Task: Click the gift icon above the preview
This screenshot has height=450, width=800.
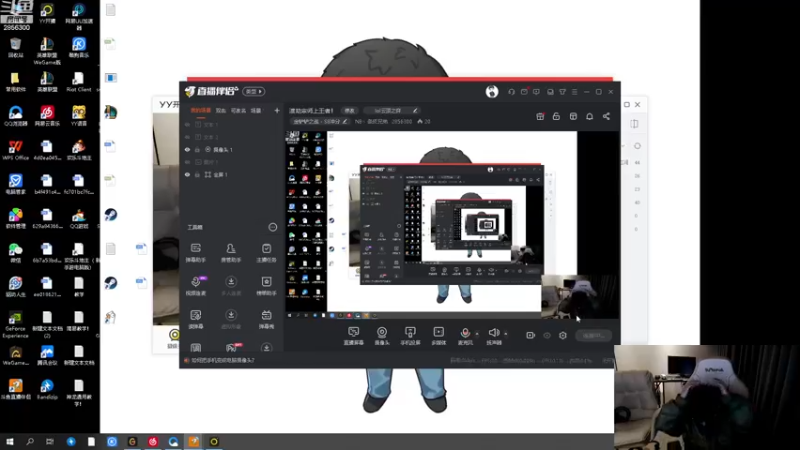Action: (x=540, y=116)
